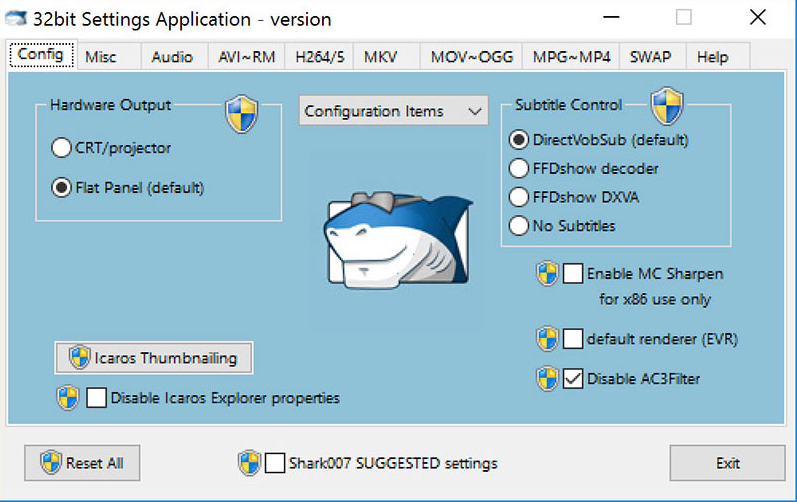This screenshot has height=502, width=797.
Task: Switch to the Config tab
Action: (41, 54)
